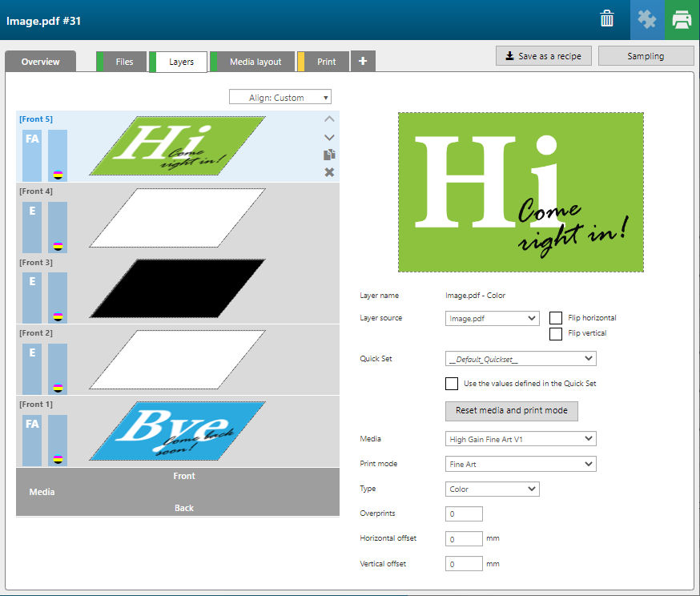Duplicate the Front 5 layer
Screen dimensions: 700x596
(329, 155)
